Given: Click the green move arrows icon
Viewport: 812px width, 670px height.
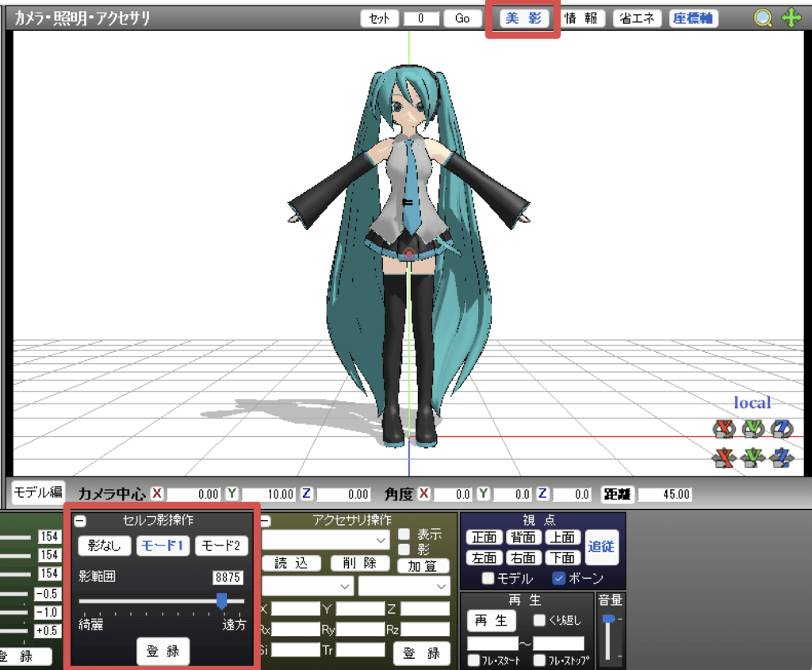Looking at the screenshot, I should coord(792,18).
